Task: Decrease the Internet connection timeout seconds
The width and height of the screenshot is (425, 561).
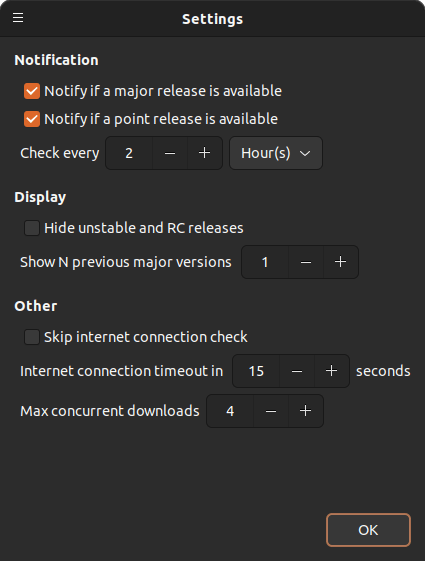Action: 297,371
